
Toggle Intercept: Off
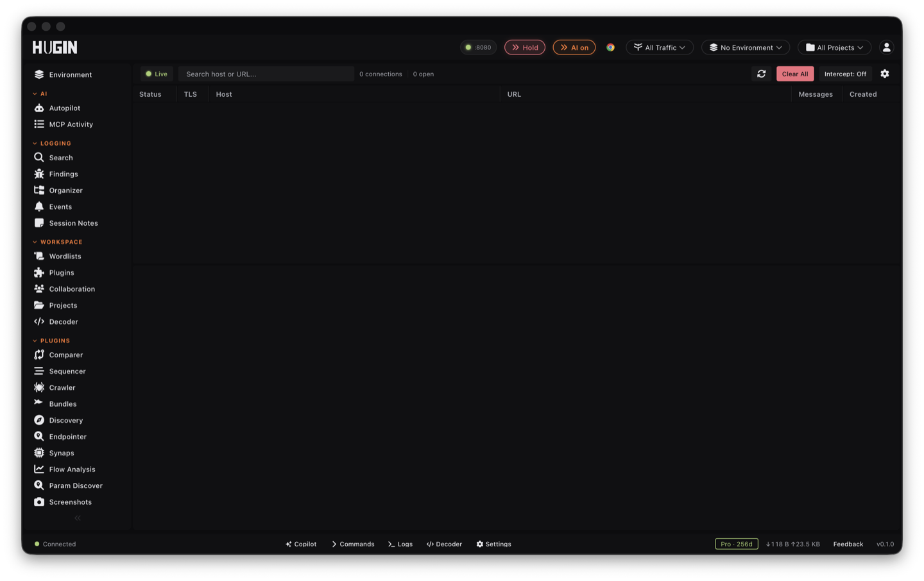click(845, 74)
